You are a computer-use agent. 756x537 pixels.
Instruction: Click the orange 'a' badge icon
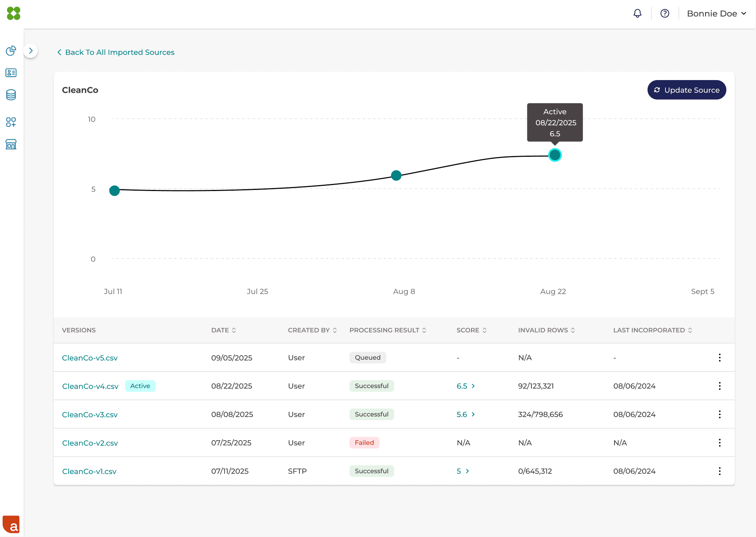click(x=11, y=524)
